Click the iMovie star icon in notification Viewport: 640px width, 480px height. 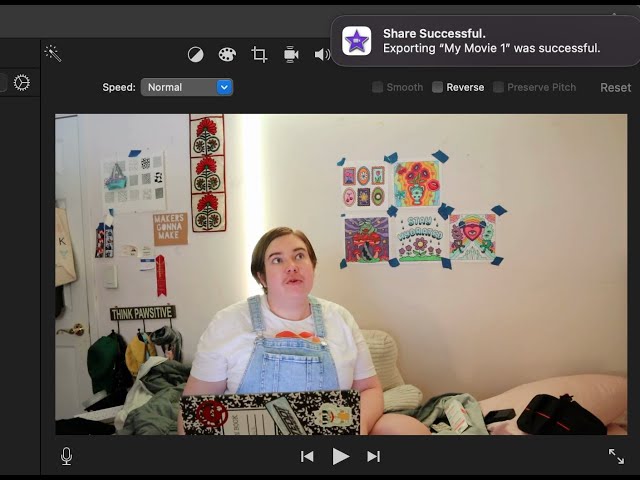357,41
